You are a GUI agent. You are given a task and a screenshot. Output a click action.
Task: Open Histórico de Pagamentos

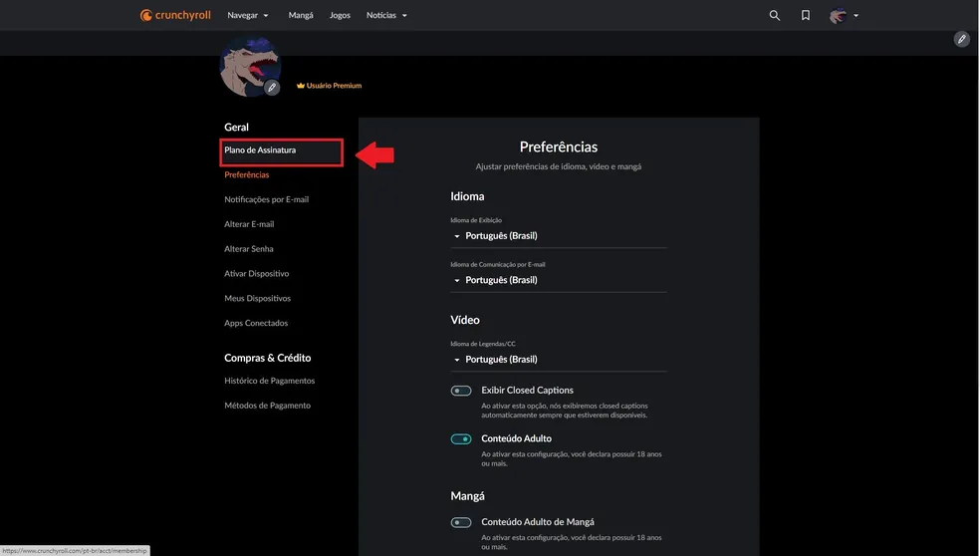tap(270, 381)
